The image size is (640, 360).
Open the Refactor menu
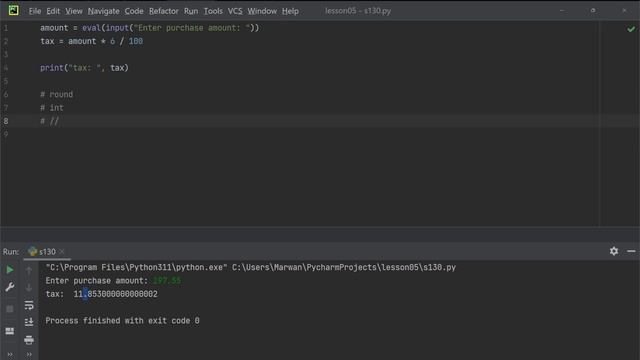pos(164,11)
